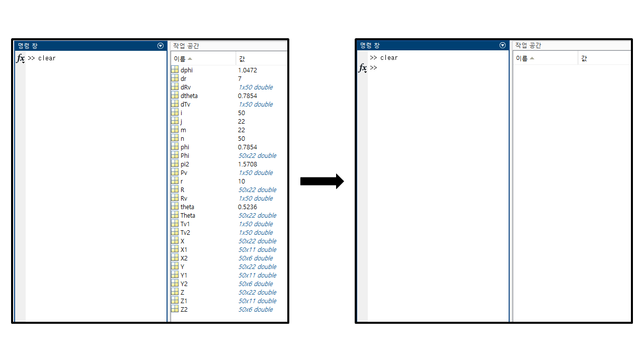Sort by 이름 column in left workspace
The image size is (644, 362).
[x=203, y=59]
